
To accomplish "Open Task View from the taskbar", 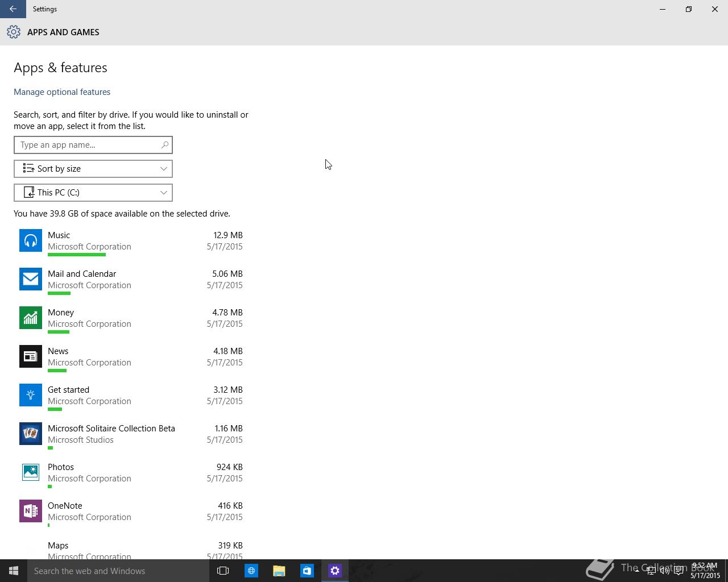I will pos(223,571).
